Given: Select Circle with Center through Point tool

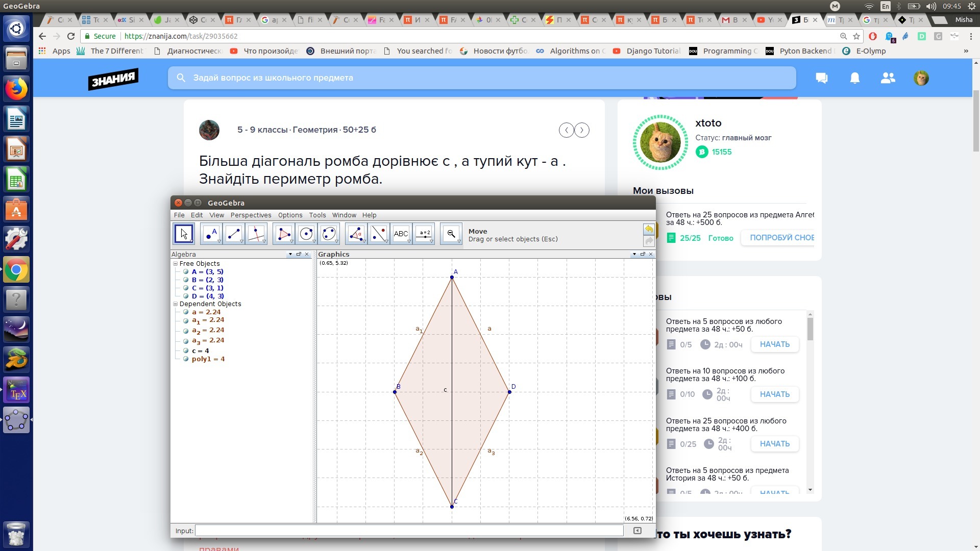Looking at the screenshot, I should point(306,234).
